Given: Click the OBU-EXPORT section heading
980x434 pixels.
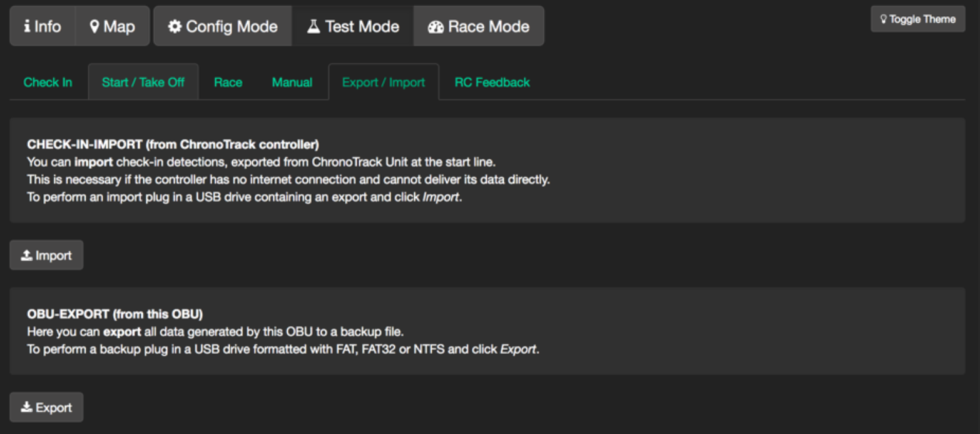Looking at the screenshot, I should point(115,314).
